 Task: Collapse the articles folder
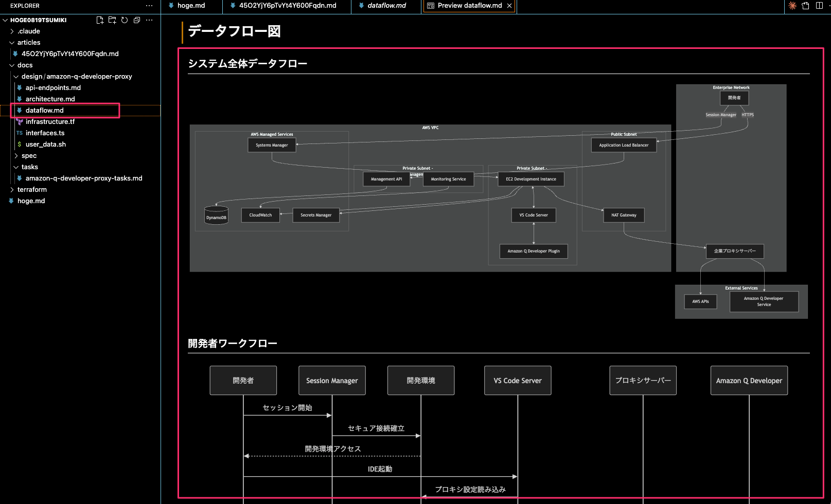(x=12, y=43)
